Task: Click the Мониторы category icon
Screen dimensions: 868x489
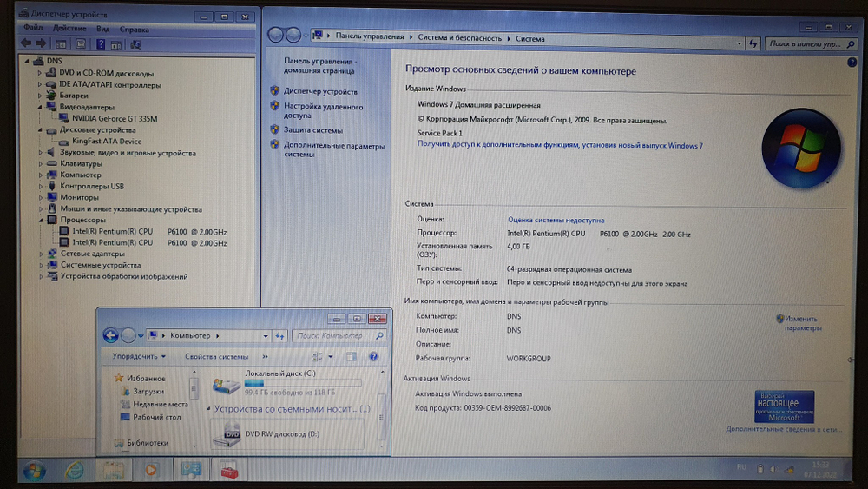Action: (x=52, y=197)
